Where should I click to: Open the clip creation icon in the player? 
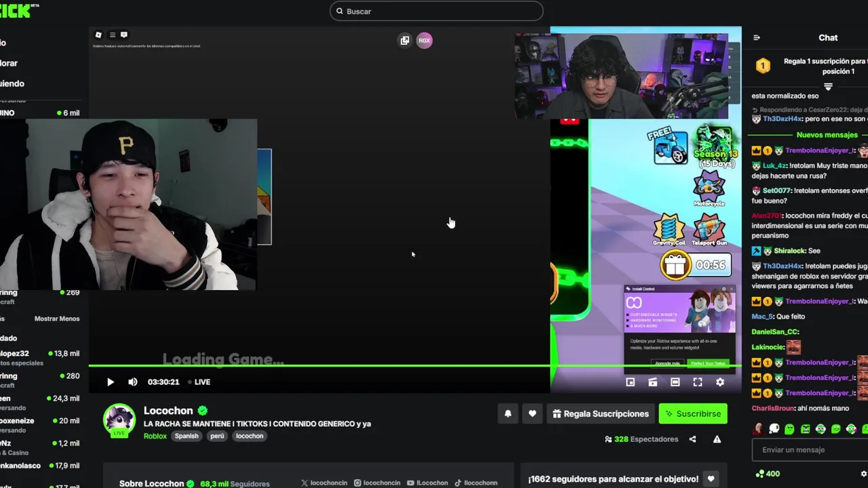pyautogui.click(x=652, y=382)
